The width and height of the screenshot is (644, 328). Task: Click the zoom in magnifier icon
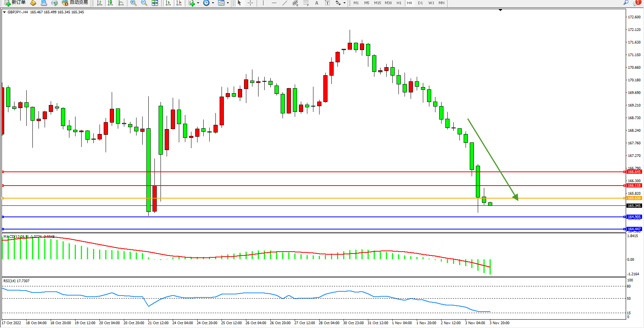[x=133, y=3]
